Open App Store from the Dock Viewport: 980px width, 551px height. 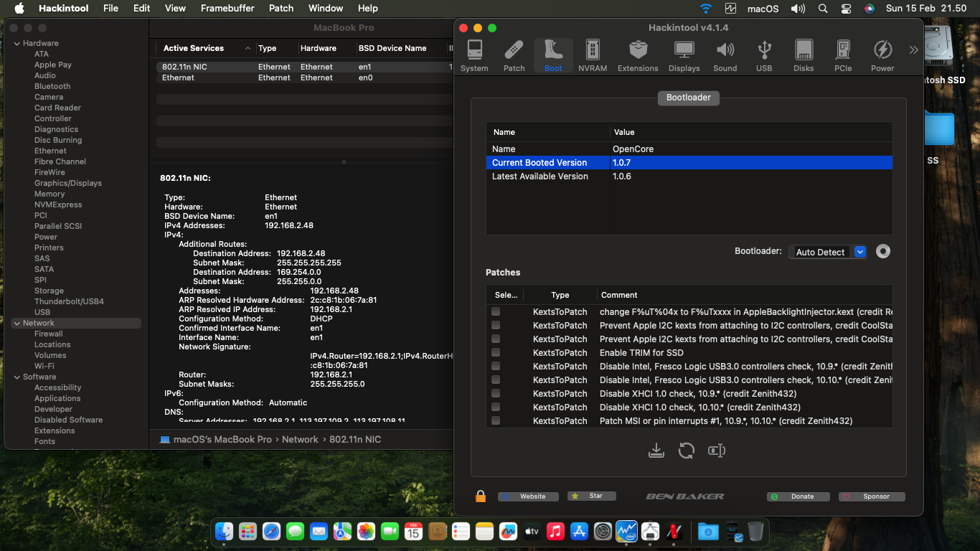pos(579,532)
